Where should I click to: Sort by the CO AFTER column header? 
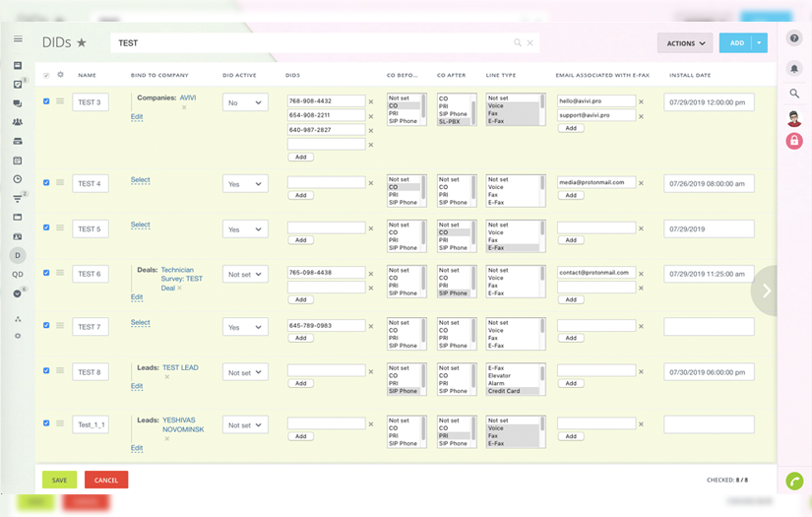click(451, 75)
